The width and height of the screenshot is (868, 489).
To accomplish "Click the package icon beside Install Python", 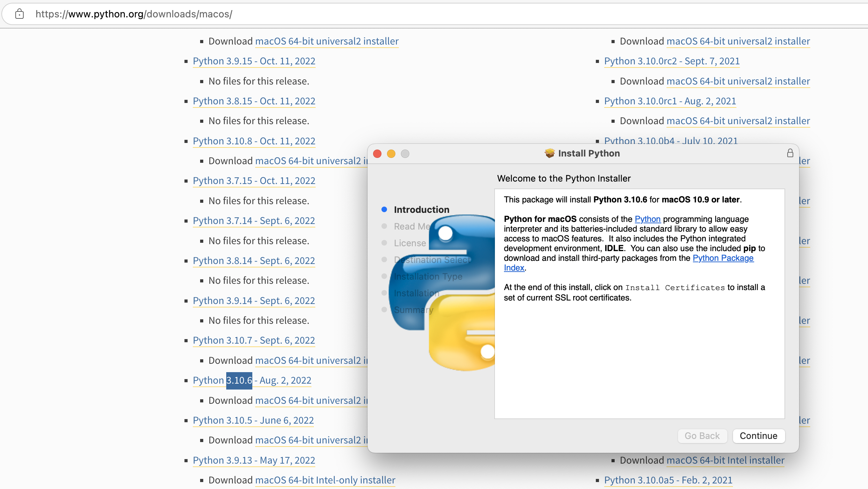I will pos(550,153).
